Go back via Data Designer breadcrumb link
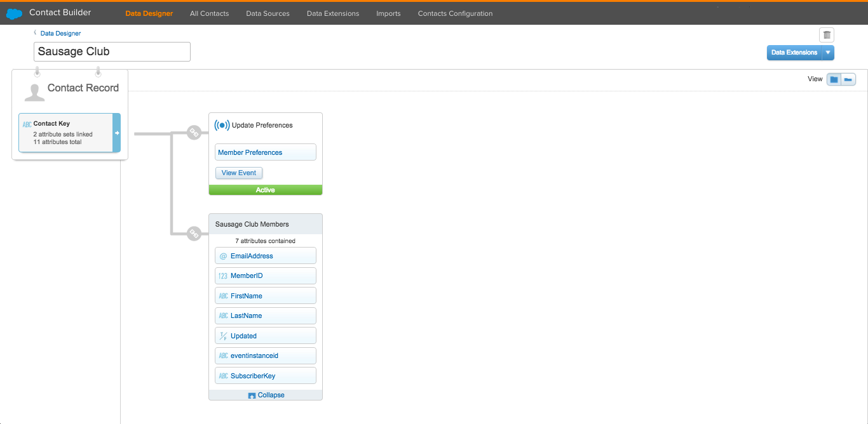868x424 pixels. 60,33
